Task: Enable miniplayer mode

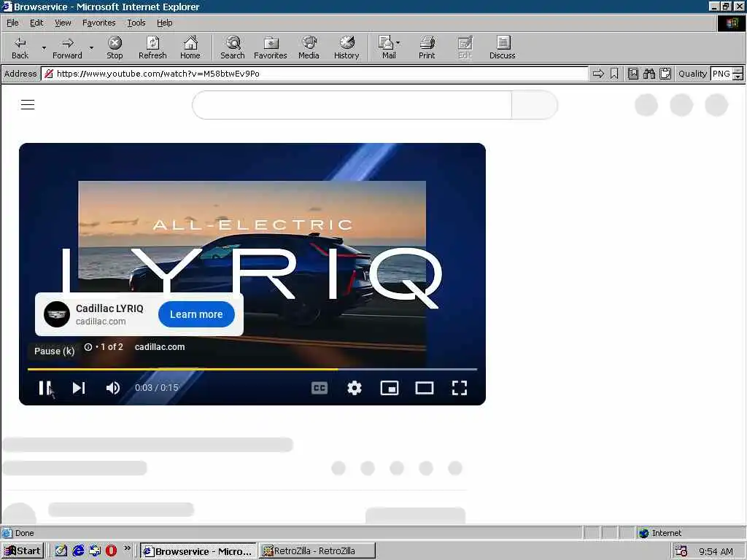Action: (390, 388)
